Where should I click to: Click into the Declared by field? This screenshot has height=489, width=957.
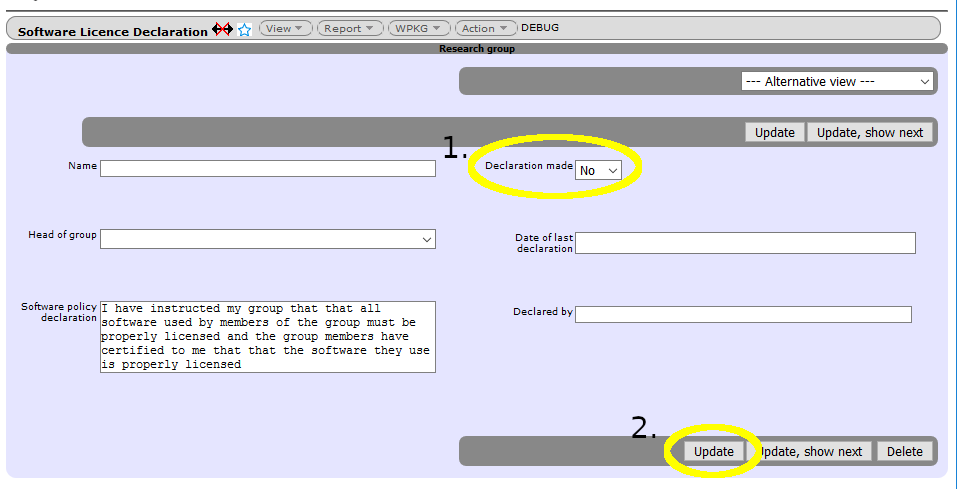point(743,314)
